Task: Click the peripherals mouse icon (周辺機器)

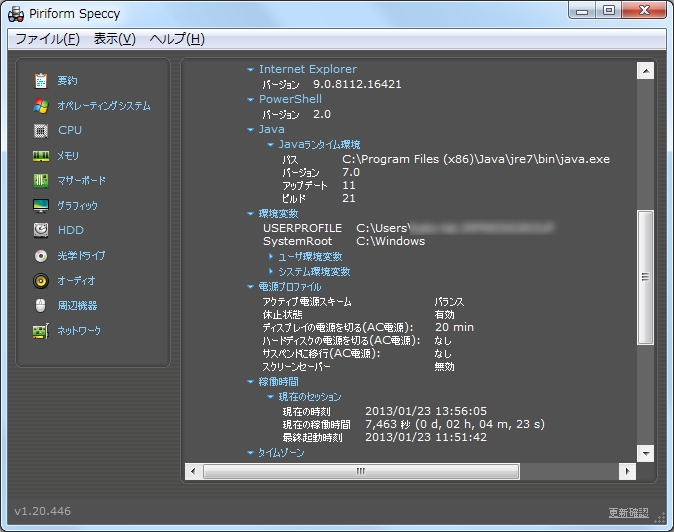Action: pos(41,306)
